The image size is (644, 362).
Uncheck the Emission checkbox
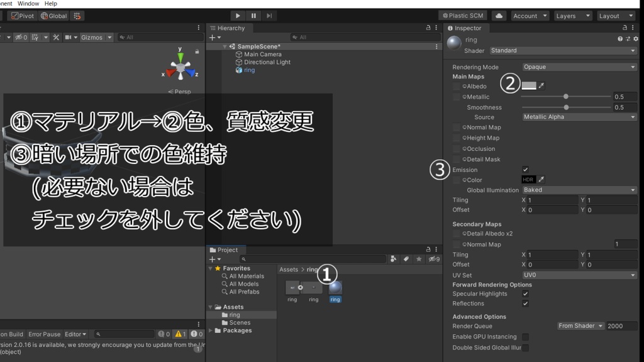point(525,170)
